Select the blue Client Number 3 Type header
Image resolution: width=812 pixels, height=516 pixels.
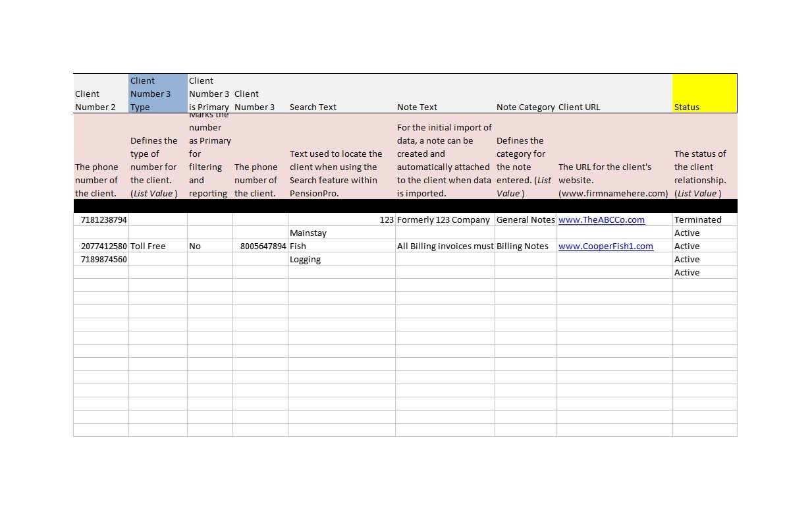[156, 94]
